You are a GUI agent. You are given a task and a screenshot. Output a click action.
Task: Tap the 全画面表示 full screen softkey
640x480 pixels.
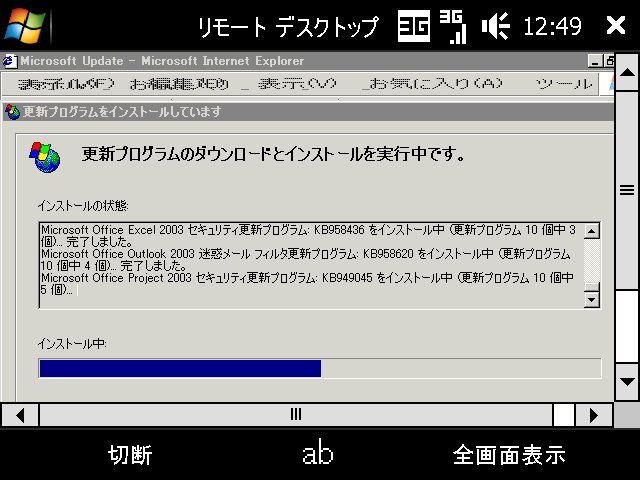(509, 455)
